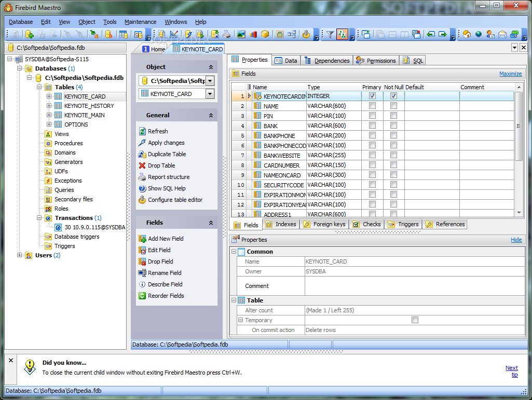Collapse the Object panel section
Viewport: 532px width, 400px height.
click(211, 67)
